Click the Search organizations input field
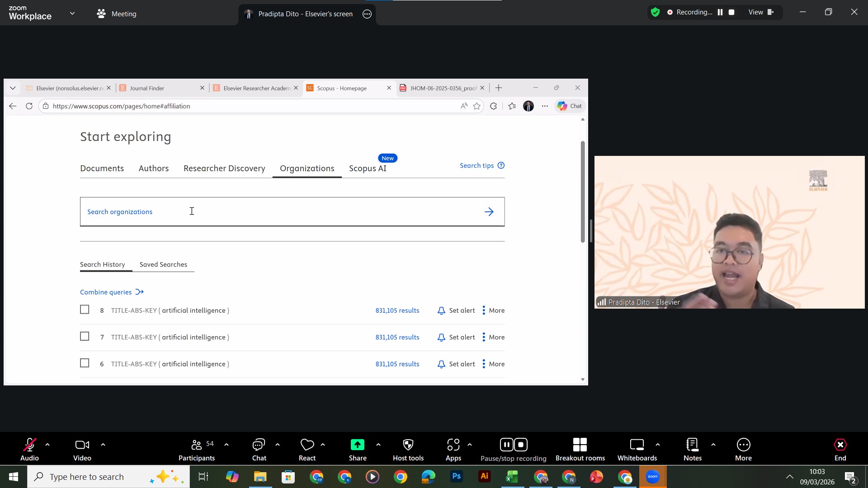868x488 pixels. click(x=280, y=211)
